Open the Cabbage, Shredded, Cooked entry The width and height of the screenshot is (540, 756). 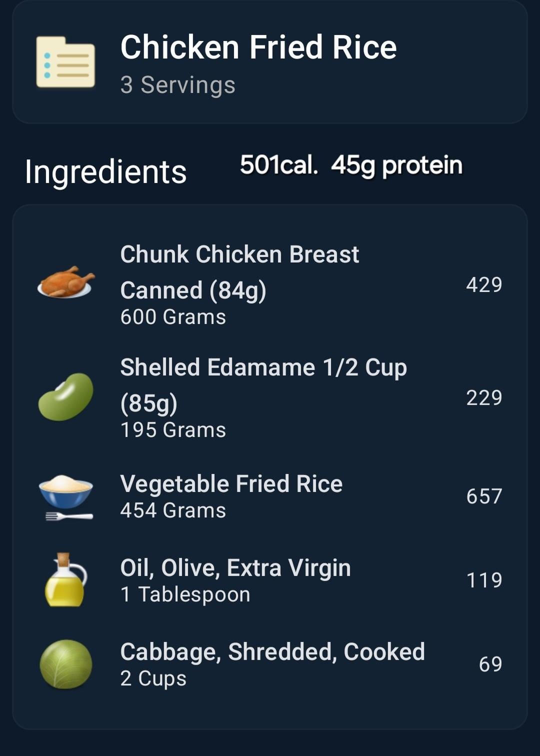click(x=270, y=664)
